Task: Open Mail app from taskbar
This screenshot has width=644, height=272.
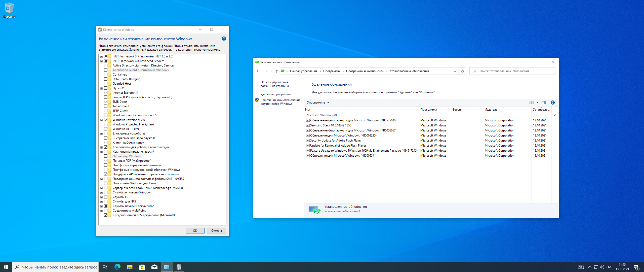Action: pos(154,267)
